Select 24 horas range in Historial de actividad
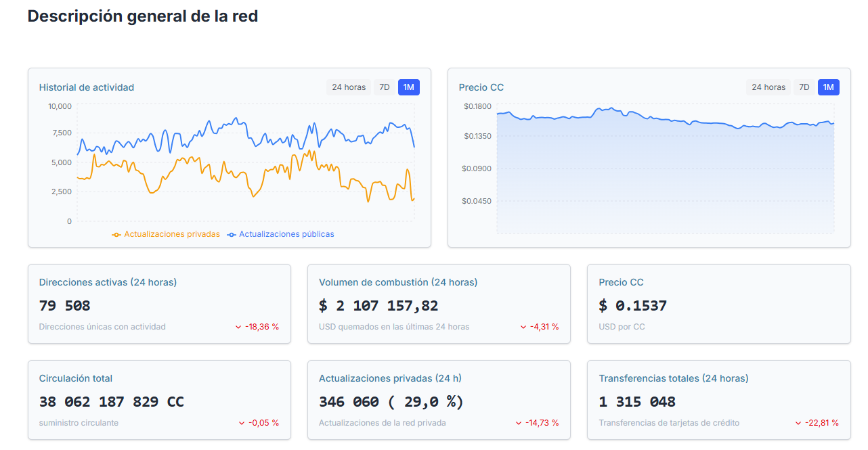This screenshot has height=450, width=868. (348, 87)
